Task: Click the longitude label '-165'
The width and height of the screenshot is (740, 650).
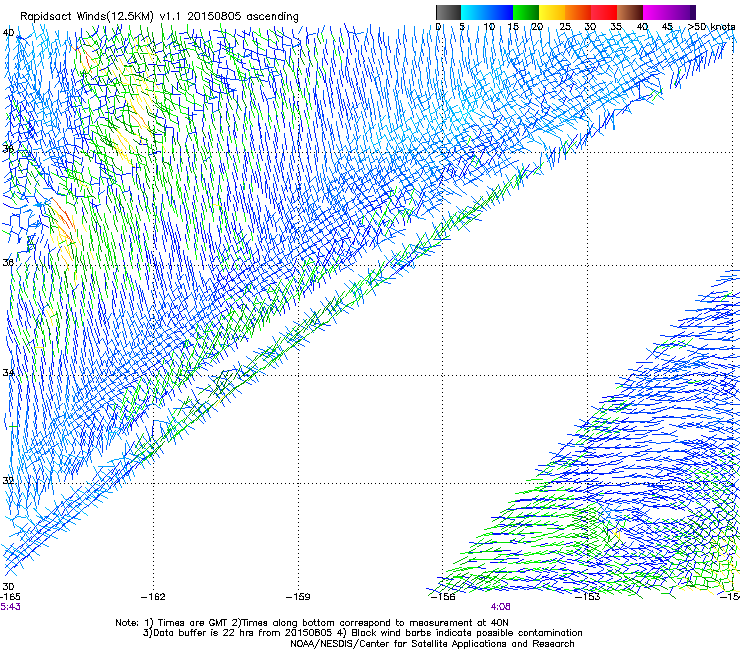Action: [10, 597]
